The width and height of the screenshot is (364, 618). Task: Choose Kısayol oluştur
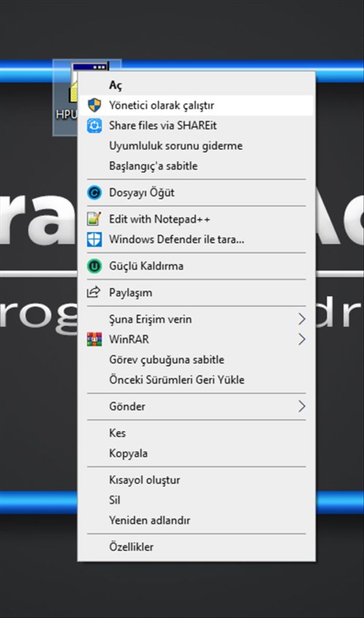coord(196,480)
